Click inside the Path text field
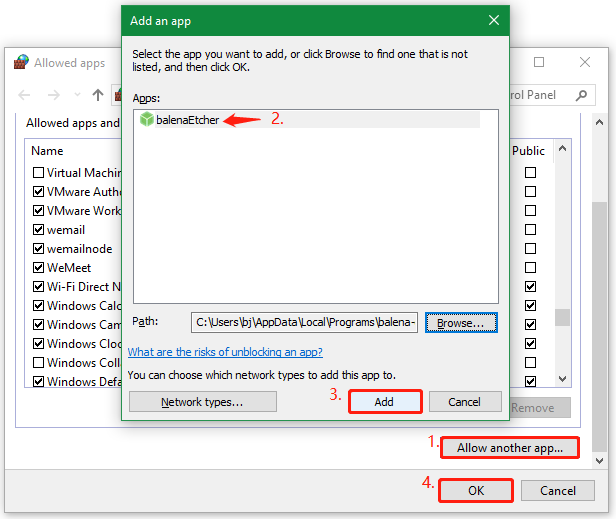 pyautogui.click(x=304, y=322)
